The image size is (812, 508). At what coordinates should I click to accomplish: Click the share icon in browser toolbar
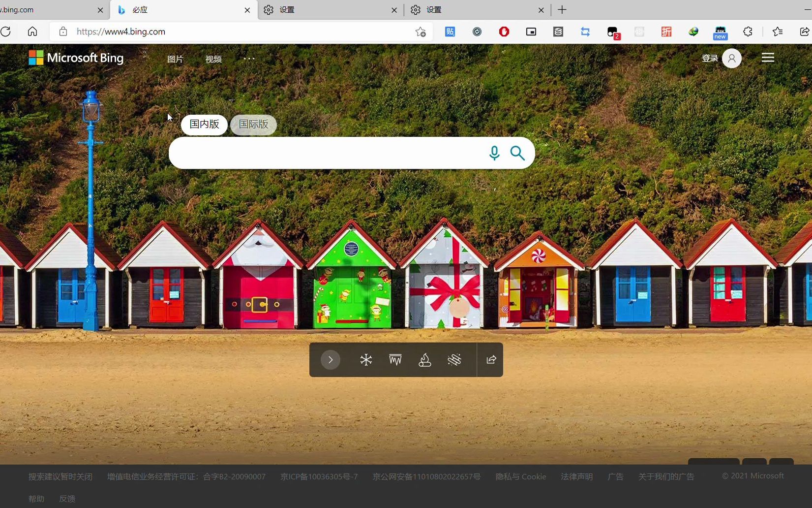pyautogui.click(x=805, y=32)
